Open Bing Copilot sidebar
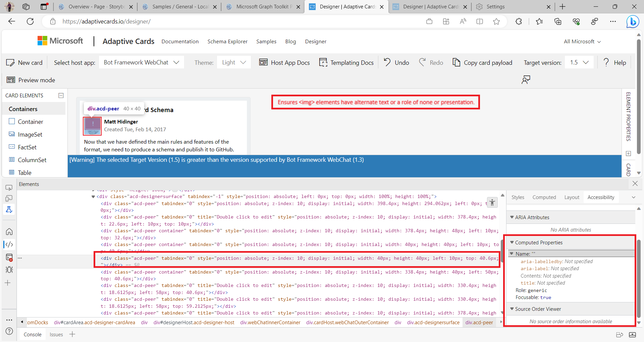Viewport: 644px width, 342px height. pos(633,21)
